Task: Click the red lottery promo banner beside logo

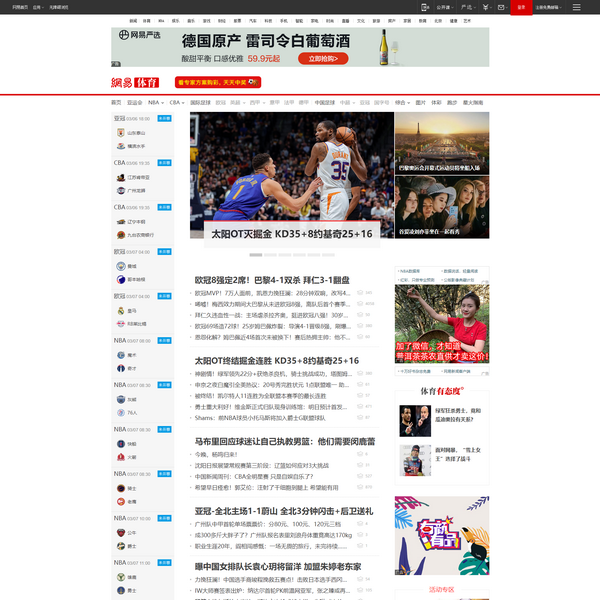Action: click(x=217, y=82)
